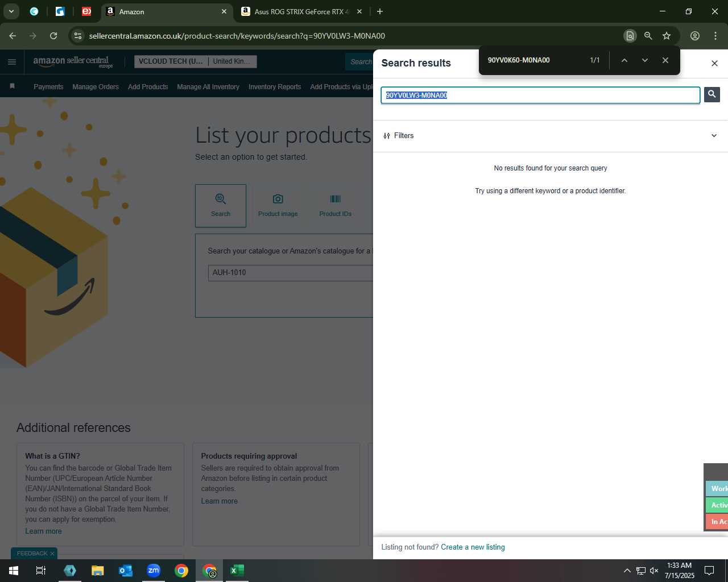Open the Chrome profile icon
728x582 pixels.
click(695, 36)
